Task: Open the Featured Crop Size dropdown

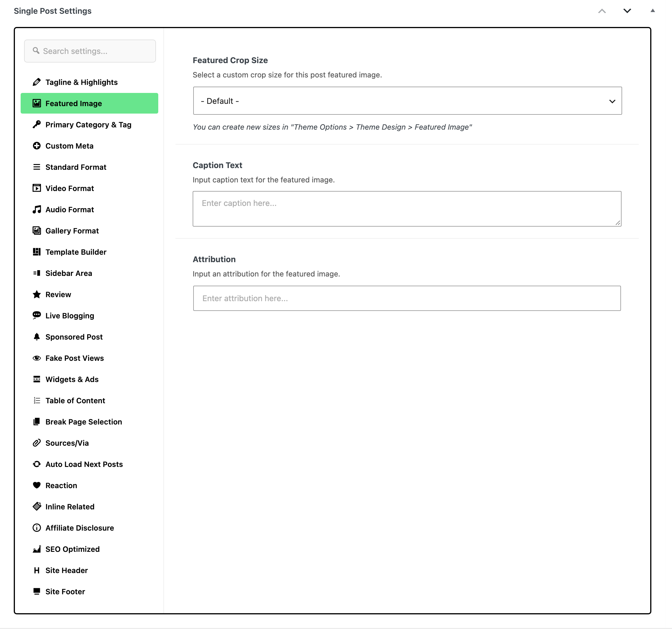Action: [407, 101]
